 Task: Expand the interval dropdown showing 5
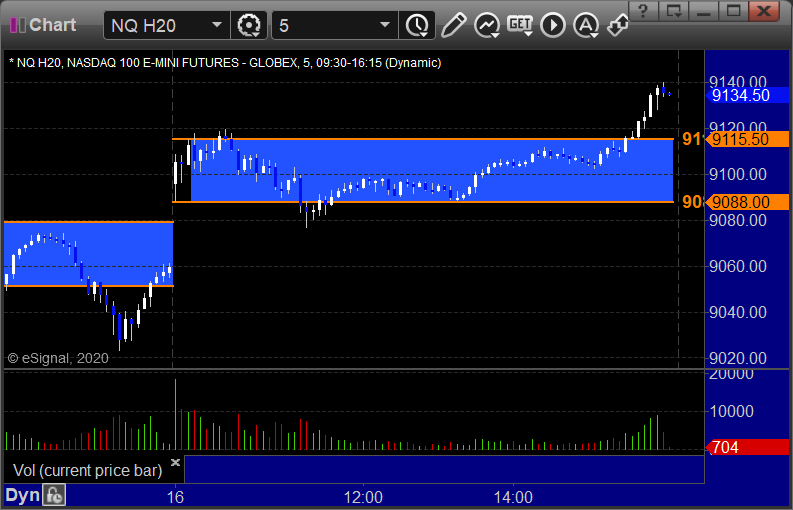335,25
